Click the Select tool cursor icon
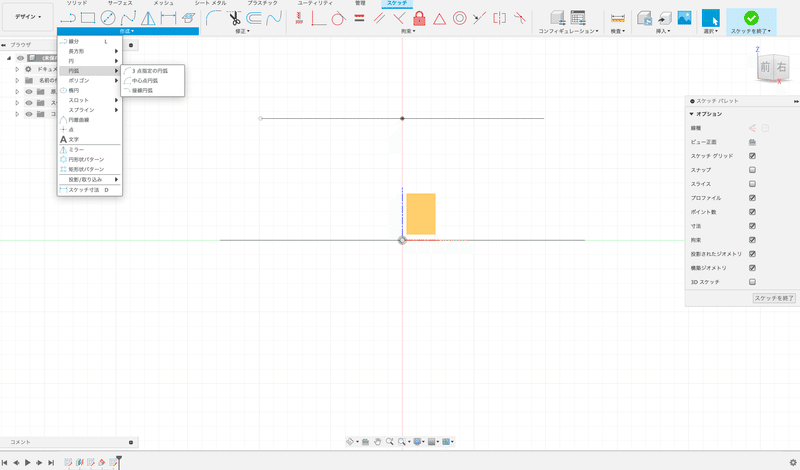The height and width of the screenshot is (470, 800). tap(710, 18)
